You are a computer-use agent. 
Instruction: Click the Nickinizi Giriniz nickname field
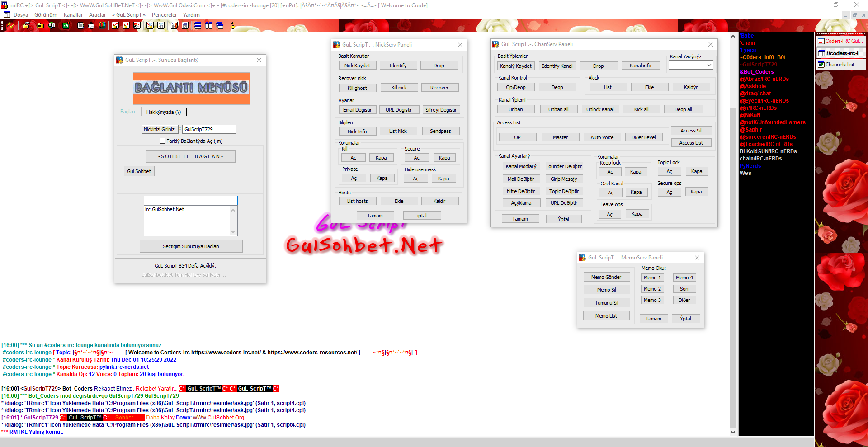pos(209,129)
